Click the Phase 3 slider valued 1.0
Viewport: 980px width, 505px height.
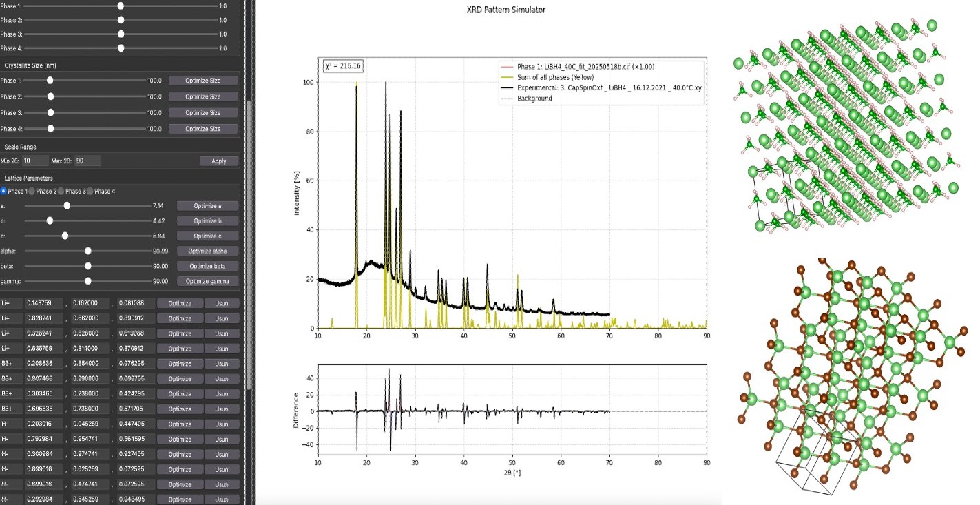(x=121, y=34)
